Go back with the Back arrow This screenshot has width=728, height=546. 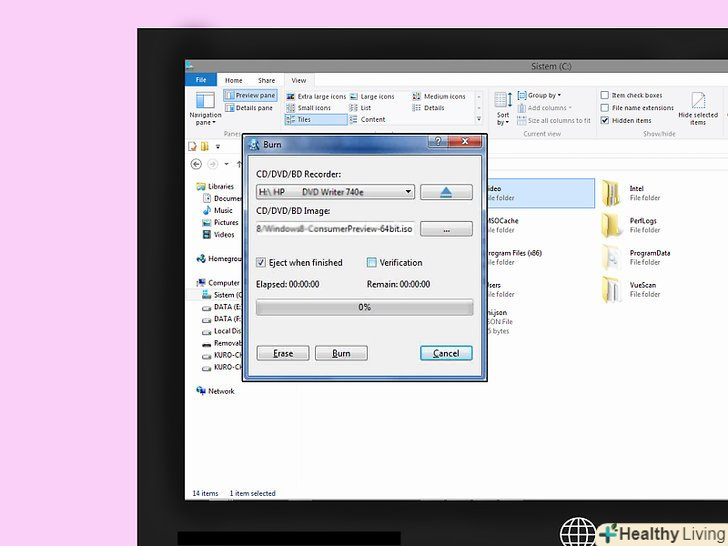196,164
